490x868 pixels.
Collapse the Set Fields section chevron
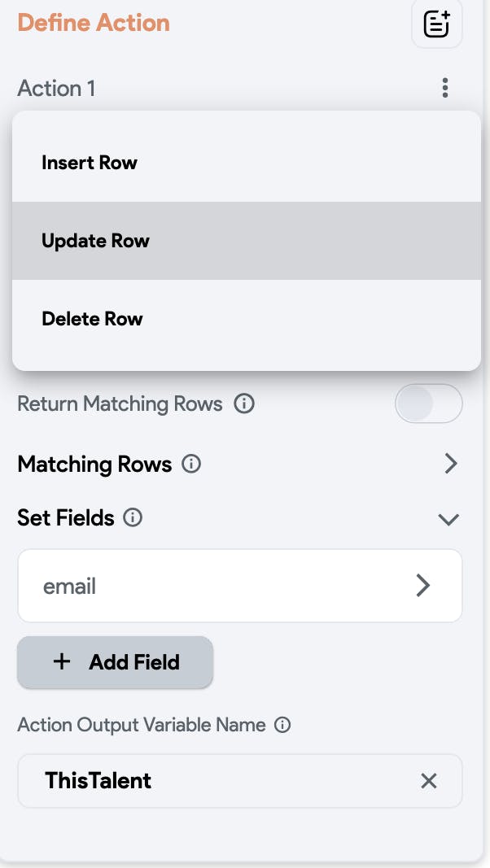click(x=448, y=519)
